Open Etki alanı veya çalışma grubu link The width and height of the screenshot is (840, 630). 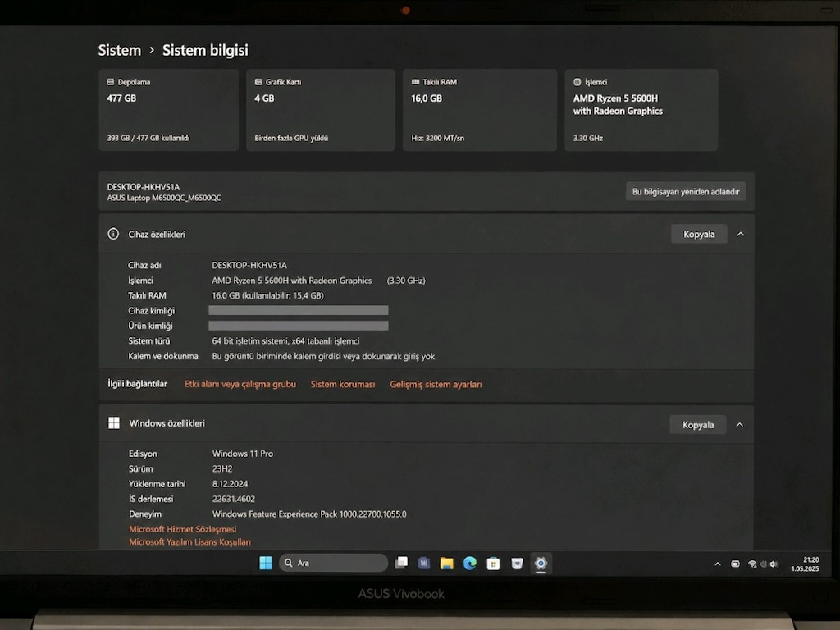tap(240, 384)
